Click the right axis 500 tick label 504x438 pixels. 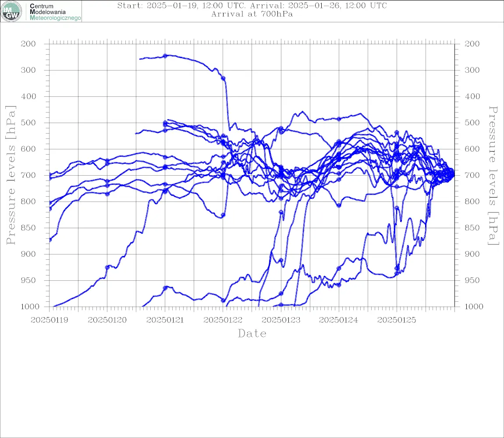(472, 123)
